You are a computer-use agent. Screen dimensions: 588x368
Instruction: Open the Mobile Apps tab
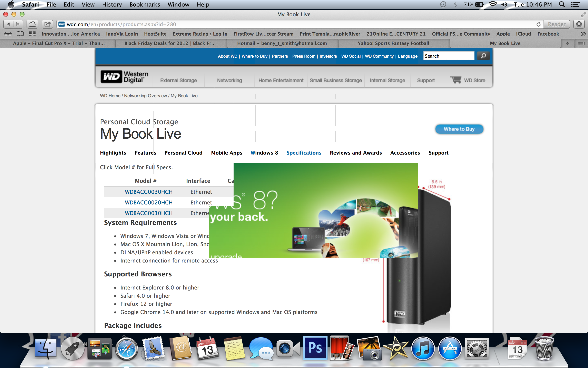[227, 153]
